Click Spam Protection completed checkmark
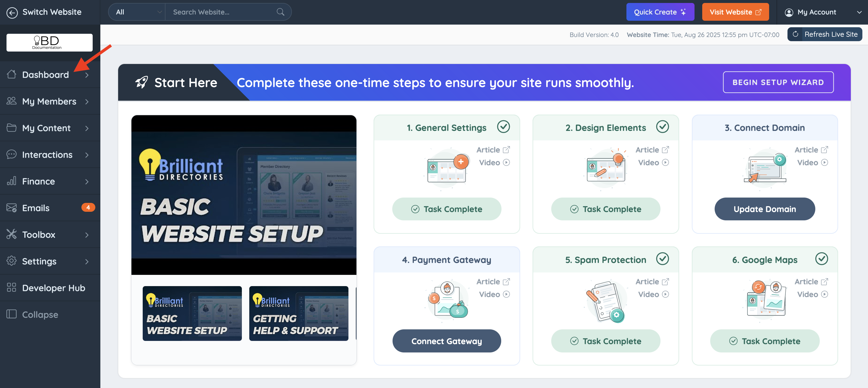This screenshot has width=868, height=388. 663,259
